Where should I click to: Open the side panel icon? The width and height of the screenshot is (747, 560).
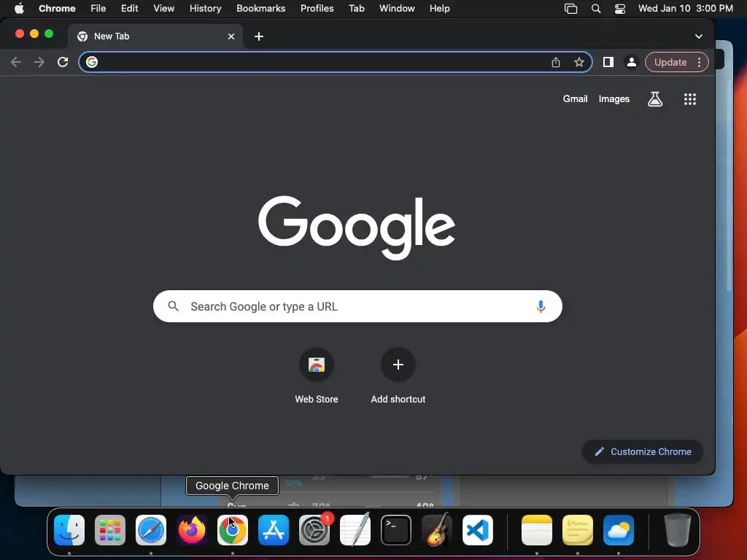coord(608,62)
